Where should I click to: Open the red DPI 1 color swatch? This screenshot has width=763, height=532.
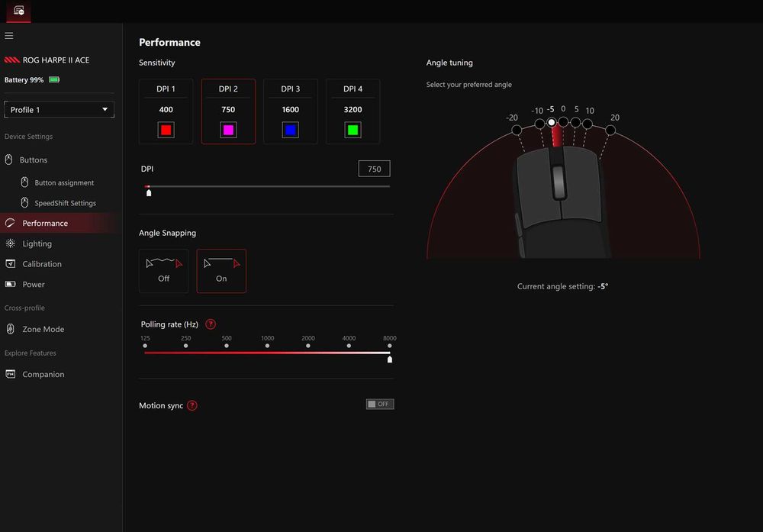[166, 130]
